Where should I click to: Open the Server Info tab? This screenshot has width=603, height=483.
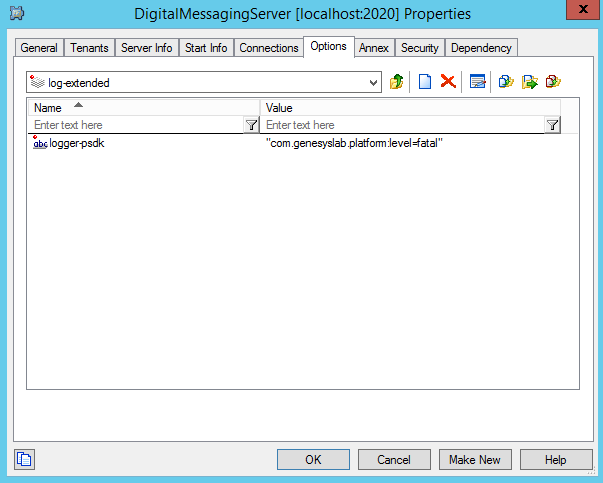pyautogui.click(x=147, y=48)
